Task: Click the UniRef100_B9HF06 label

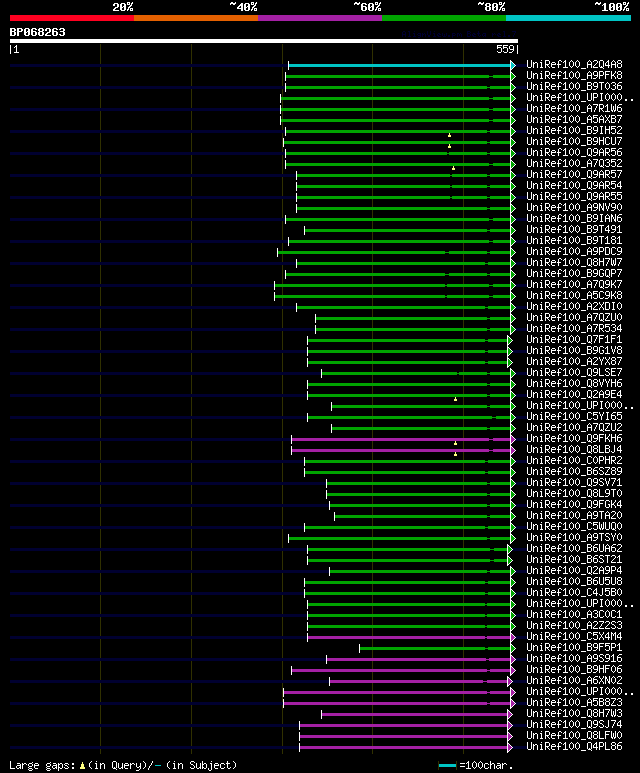Action: coord(574,669)
